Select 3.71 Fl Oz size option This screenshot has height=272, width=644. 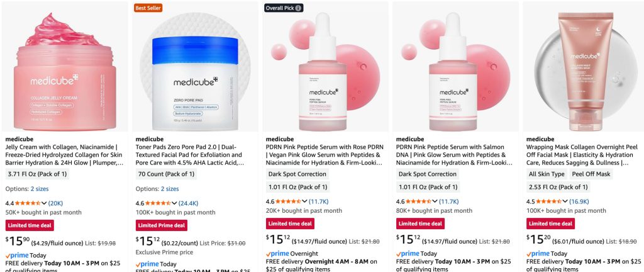37,174
